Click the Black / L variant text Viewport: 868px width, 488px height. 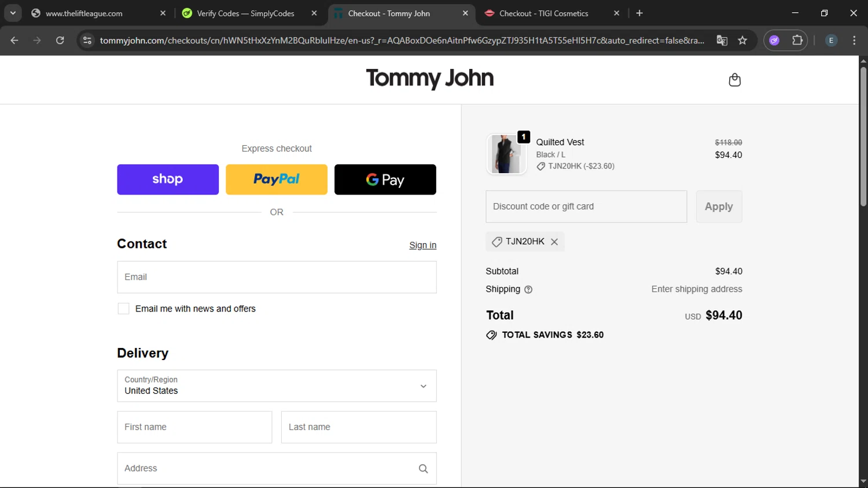pyautogui.click(x=550, y=155)
